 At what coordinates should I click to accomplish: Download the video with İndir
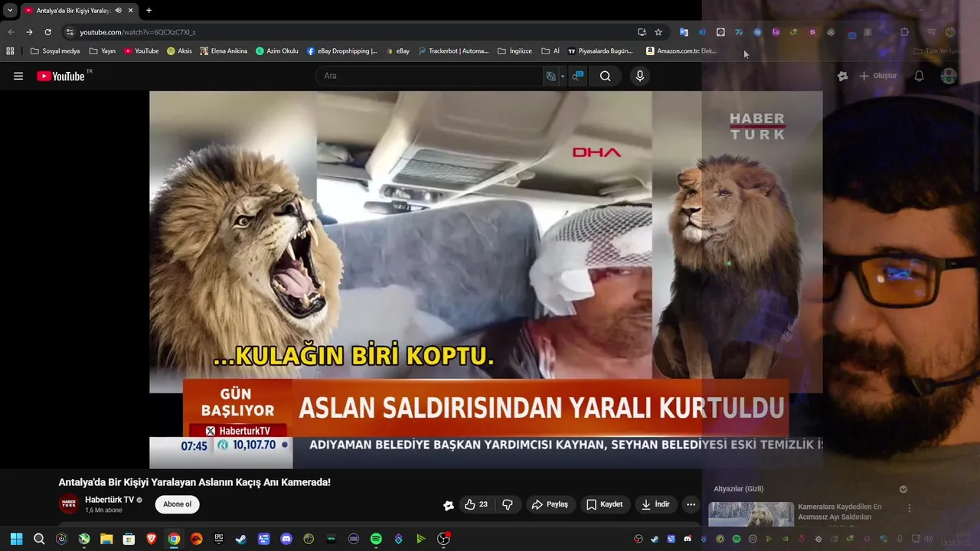tap(655, 504)
